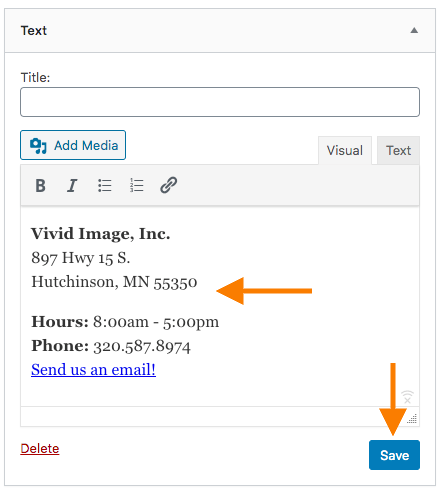Grab the editor resize handle
441x491 pixels.
tap(412, 419)
